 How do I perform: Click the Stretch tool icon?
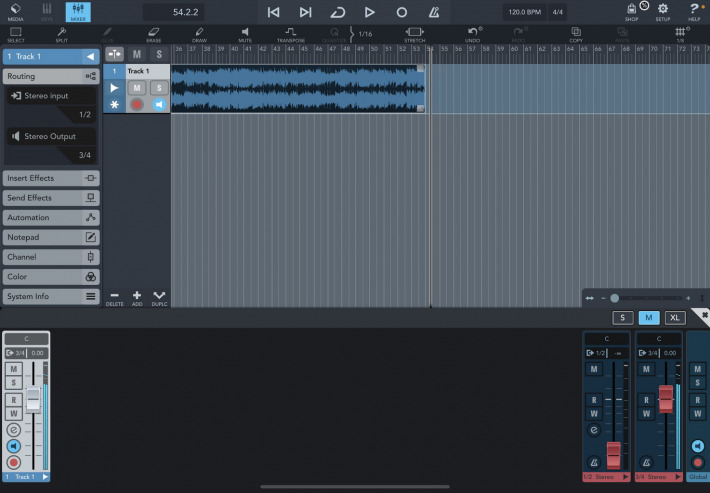coord(414,34)
